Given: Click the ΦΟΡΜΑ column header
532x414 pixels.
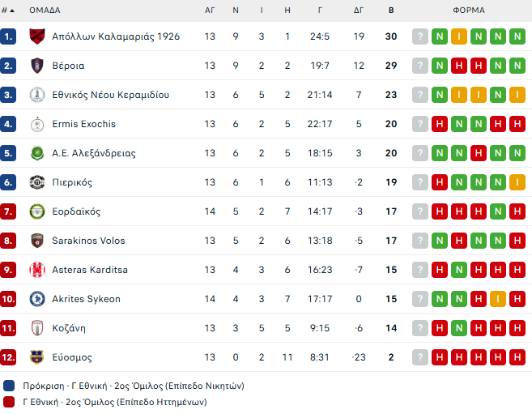Looking at the screenshot, I should point(469,11).
